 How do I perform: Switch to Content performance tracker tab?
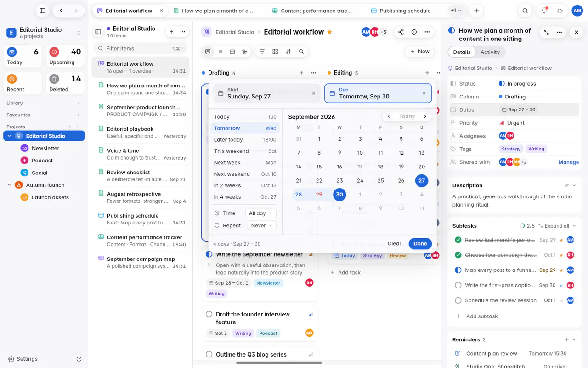(312, 11)
